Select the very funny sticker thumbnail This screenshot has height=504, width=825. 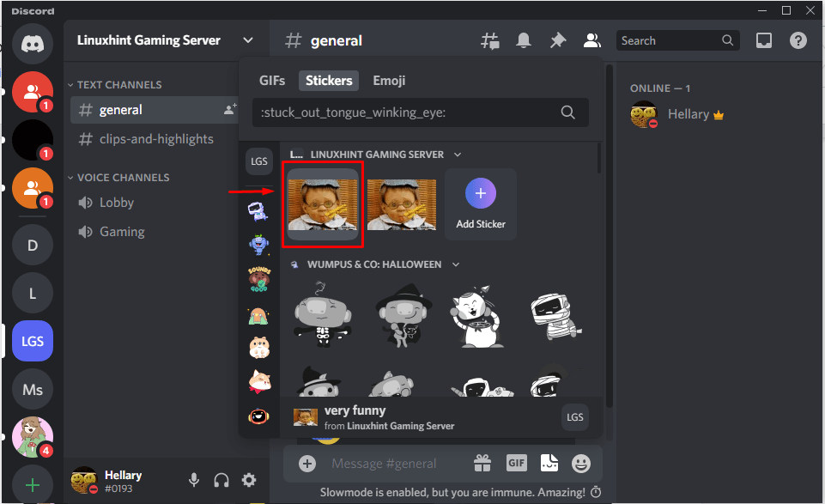(x=323, y=204)
